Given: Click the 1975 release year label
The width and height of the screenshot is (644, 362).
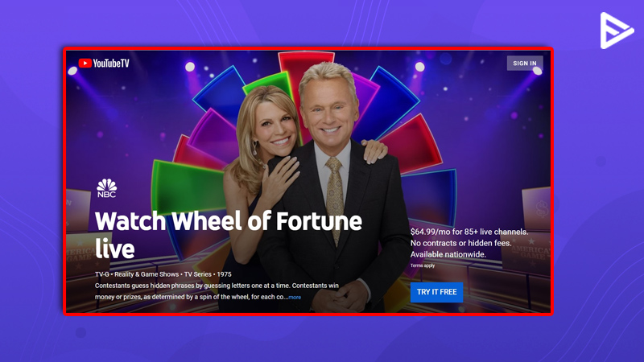Looking at the screenshot, I should pyautogui.click(x=225, y=274).
